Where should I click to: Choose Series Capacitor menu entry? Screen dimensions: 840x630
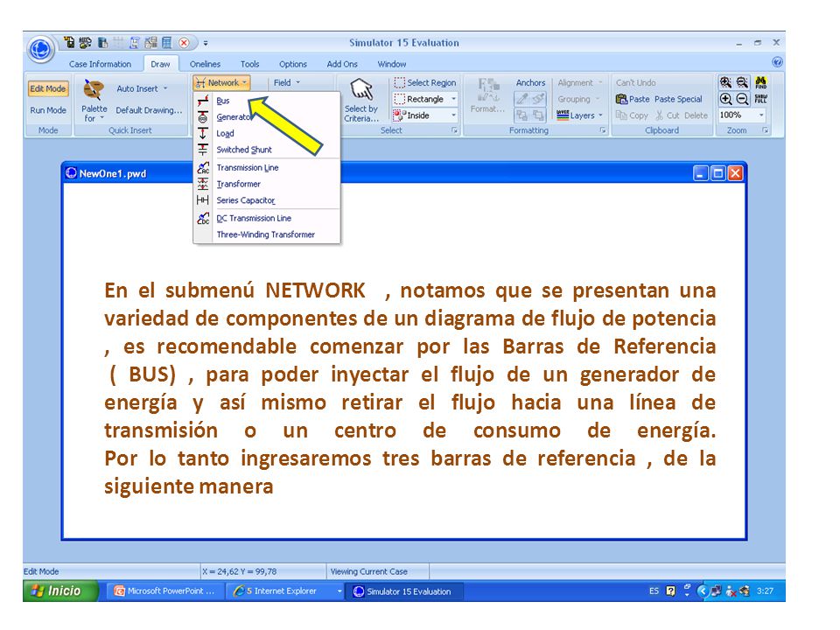[x=267, y=199]
